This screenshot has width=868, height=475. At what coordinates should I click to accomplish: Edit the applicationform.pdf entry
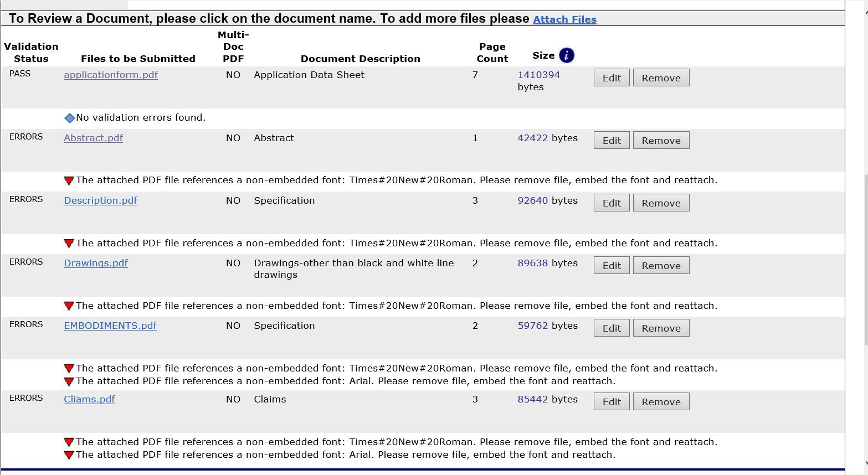612,78
